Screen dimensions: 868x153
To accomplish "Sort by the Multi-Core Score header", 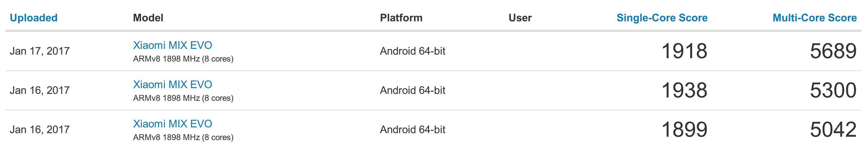I will pos(814,17).
